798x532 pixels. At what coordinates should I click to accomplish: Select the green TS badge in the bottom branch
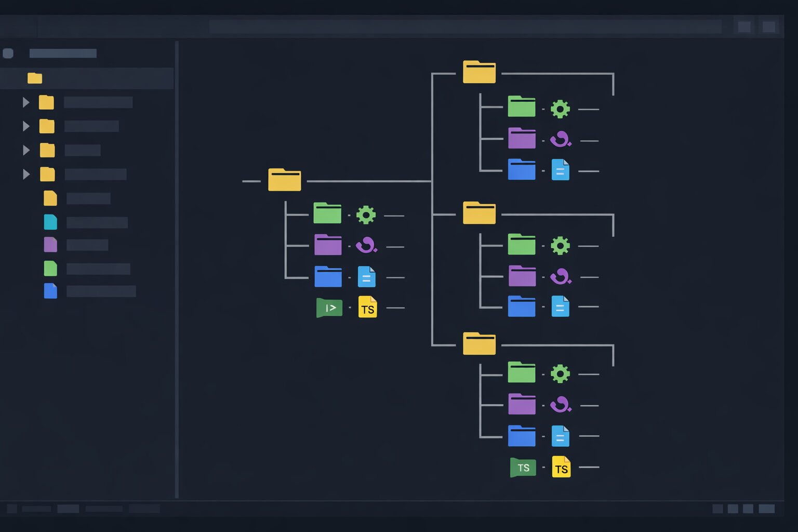(x=523, y=467)
